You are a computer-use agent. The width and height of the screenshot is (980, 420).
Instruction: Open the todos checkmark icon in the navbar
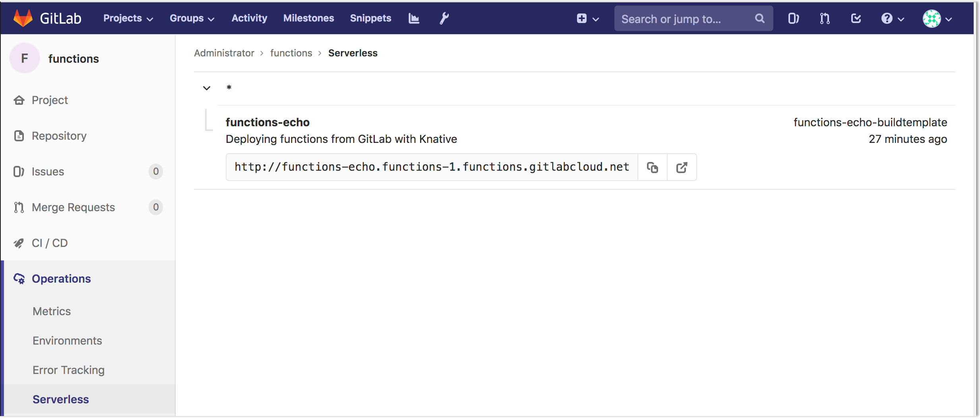point(856,18)
